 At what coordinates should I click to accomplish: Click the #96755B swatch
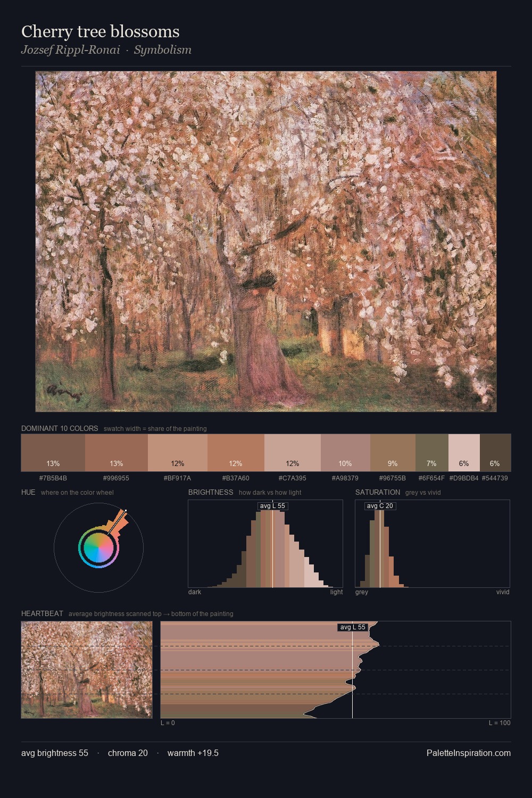(x=393, y=453)
